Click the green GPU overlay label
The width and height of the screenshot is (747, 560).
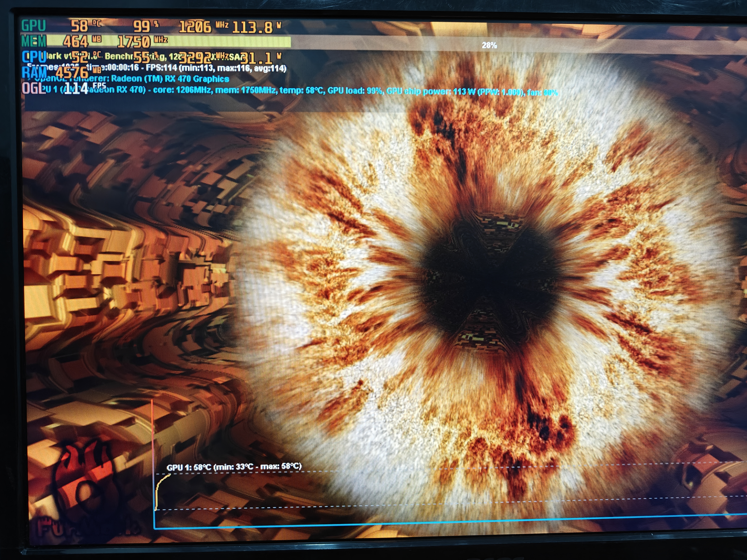coord(33,26)
